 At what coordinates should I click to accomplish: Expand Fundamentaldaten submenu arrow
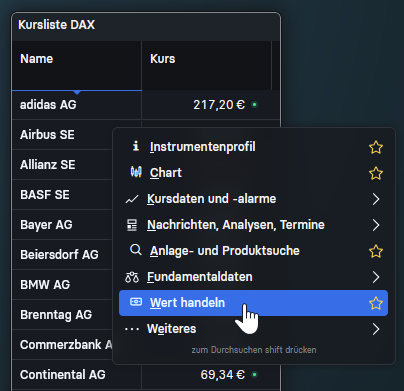376,277
